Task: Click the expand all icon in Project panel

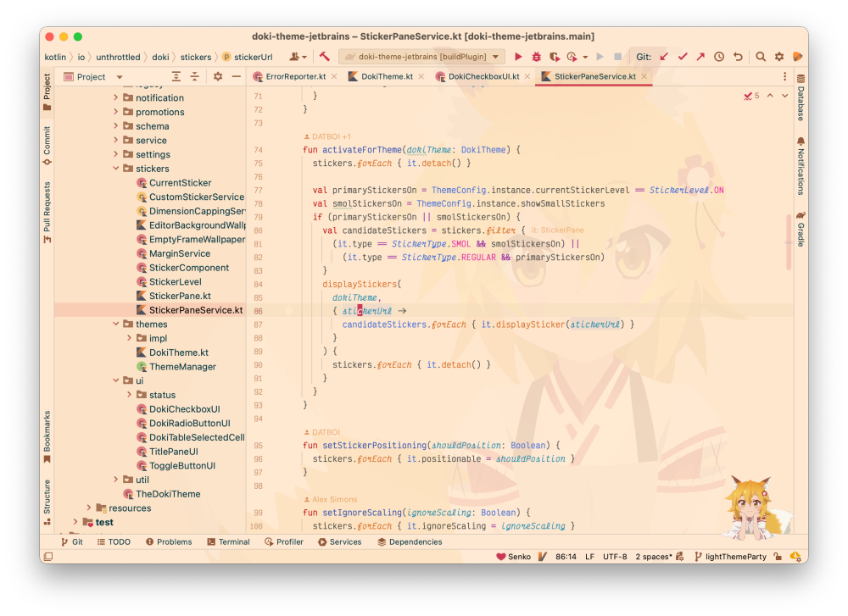Action: pyautogui.click(x=176, y=77)
